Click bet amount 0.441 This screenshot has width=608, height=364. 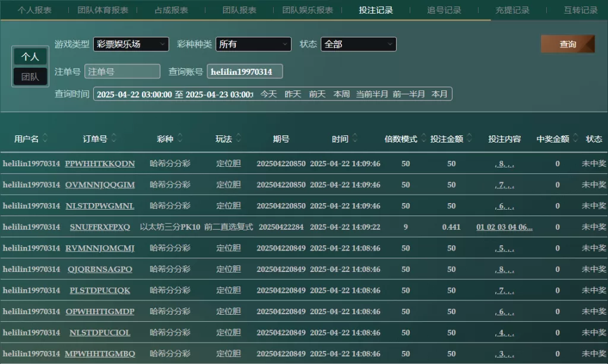pyautogui.click(x=451, y=227)
